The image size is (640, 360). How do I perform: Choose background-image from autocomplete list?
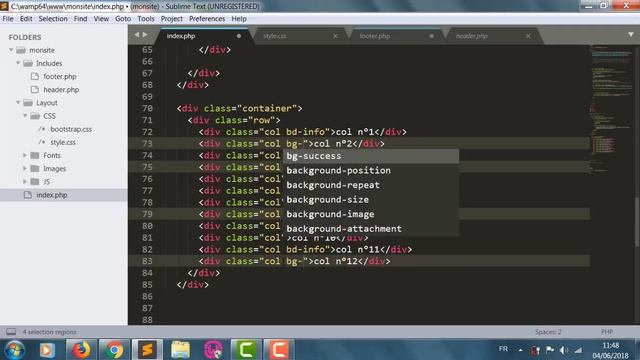pos(371,214)
